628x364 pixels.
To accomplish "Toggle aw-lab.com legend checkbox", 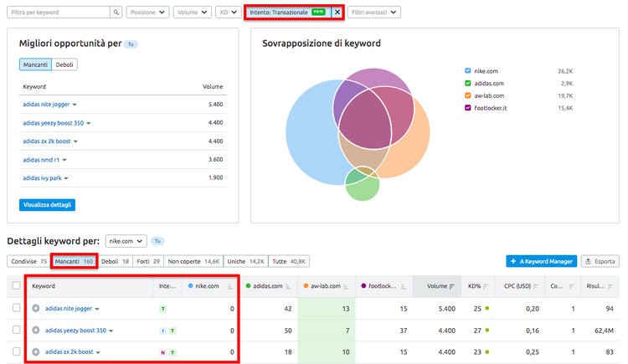I will (467, 95).
